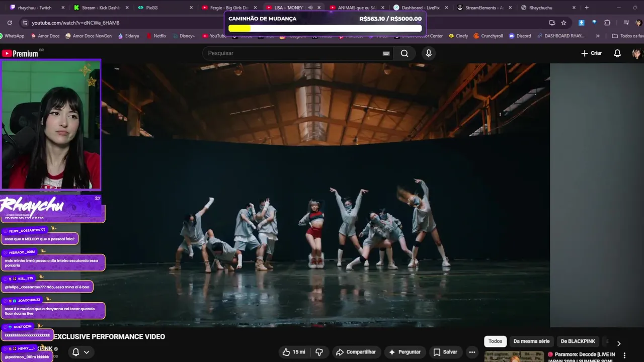This screenshot has width=644, height=362.
Task: Open YouTube notifications bell
Action: [x=617, y=53]
